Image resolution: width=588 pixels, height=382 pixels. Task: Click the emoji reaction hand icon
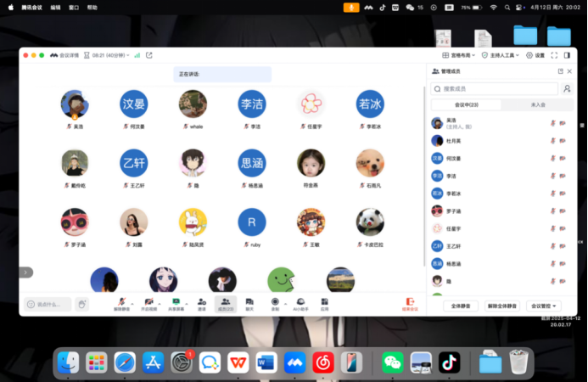point(82,304)
